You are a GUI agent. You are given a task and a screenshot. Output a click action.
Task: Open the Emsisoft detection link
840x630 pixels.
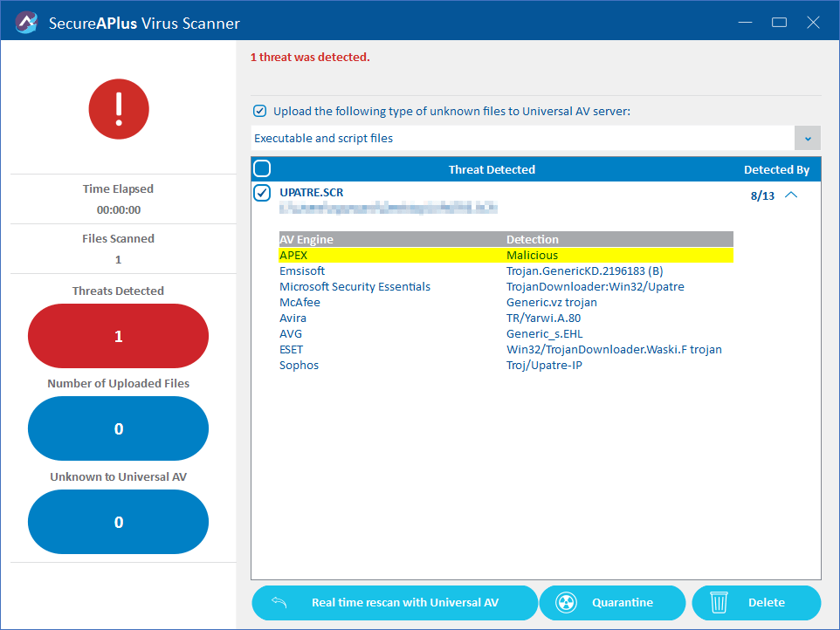pyautogui.click(x=301, y=270)
